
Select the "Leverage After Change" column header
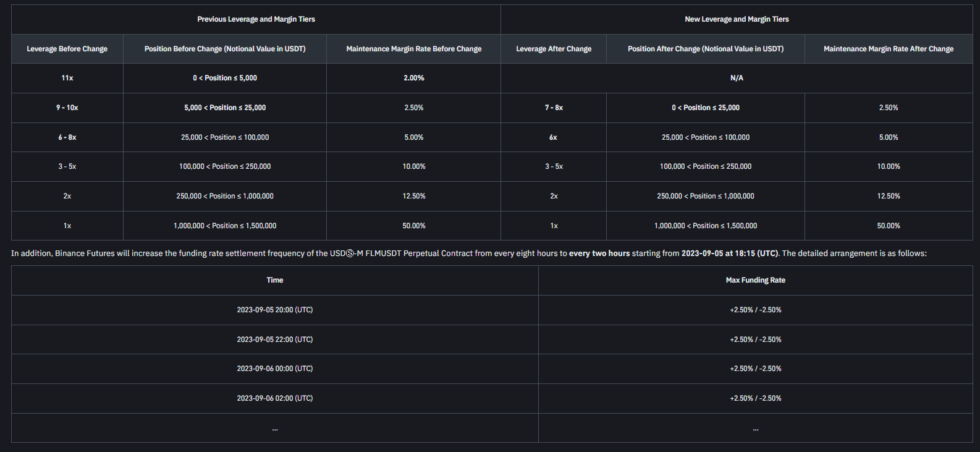[554, 49]
